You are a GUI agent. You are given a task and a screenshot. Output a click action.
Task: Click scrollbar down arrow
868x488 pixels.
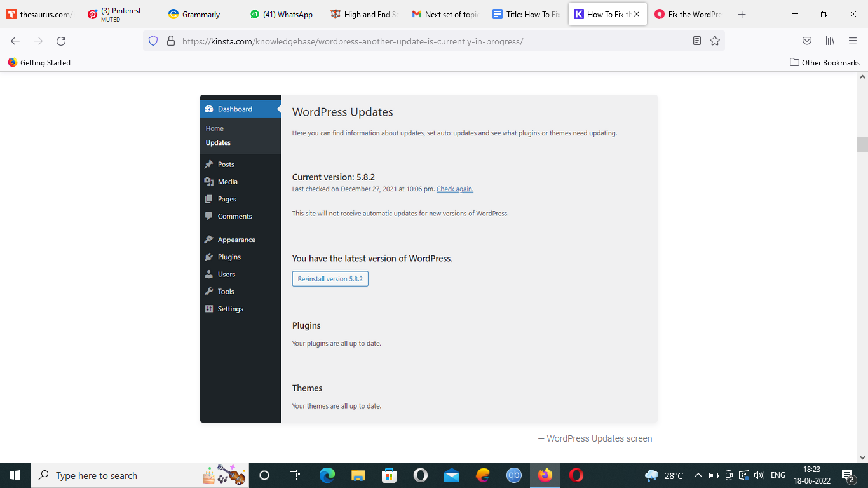(x=862, y=457)
